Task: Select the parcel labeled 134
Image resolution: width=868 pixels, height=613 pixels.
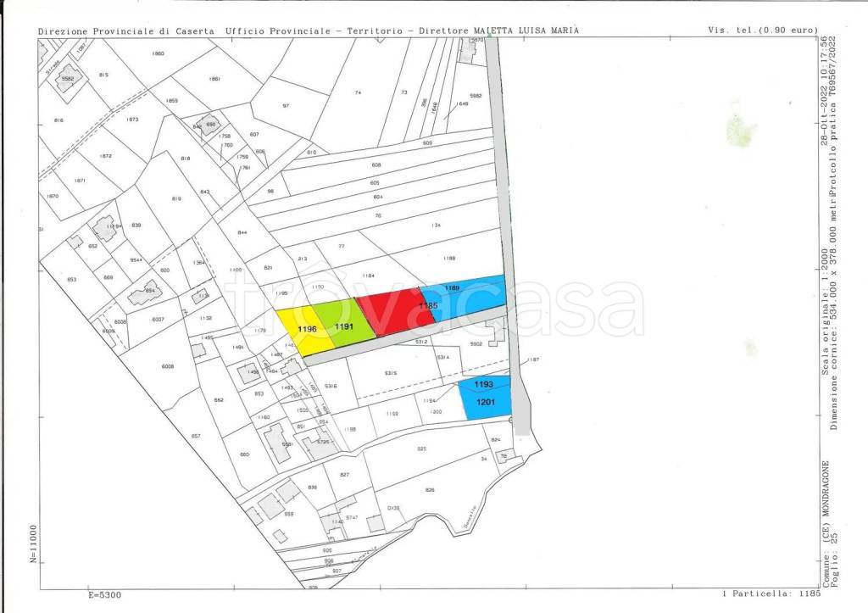Action: point(436,225)
